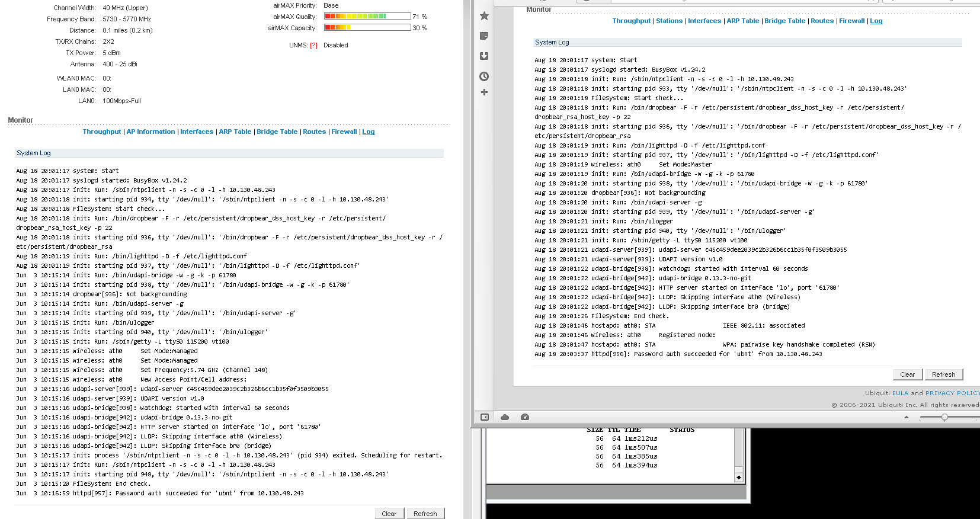Click the scroll-down arrow in the ping window
Viewport: 980px width, 519px height.
click(738, 477)
